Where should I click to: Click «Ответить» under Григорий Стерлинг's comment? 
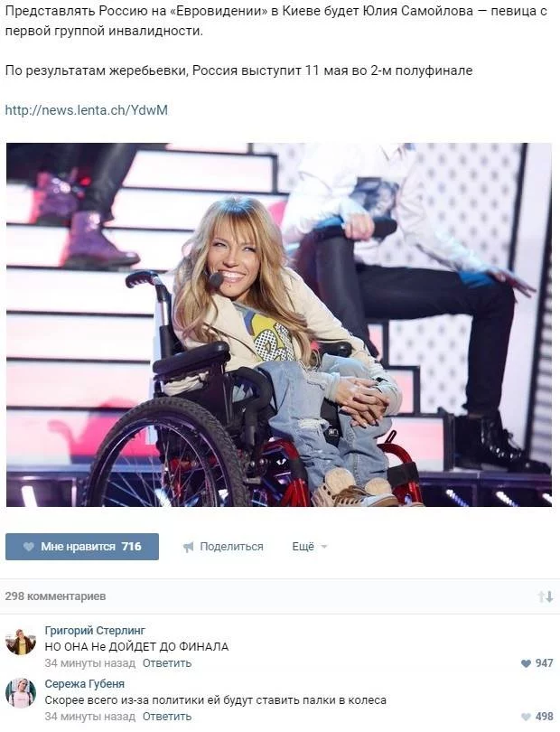(167, 663)
